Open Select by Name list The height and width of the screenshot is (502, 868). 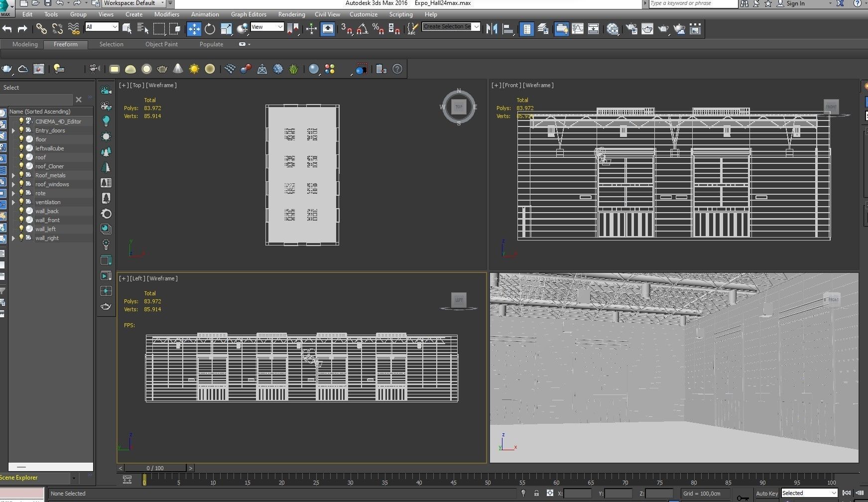click(x=143, y=29)
